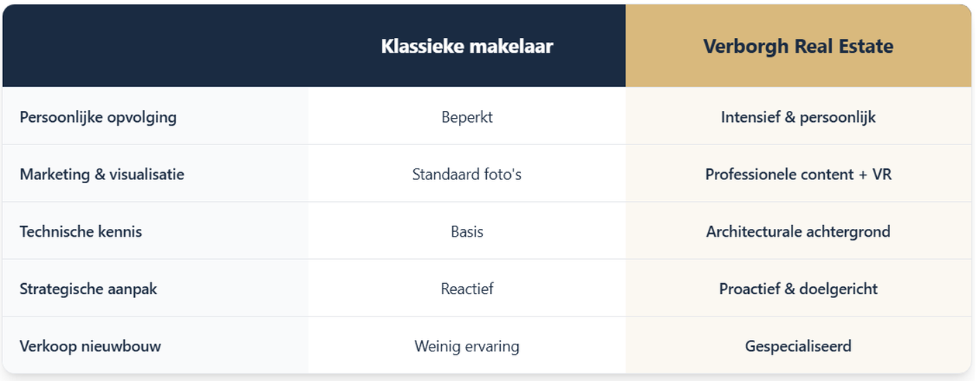Click the ampersand in 'Marketing & visualisatie'

99,175
